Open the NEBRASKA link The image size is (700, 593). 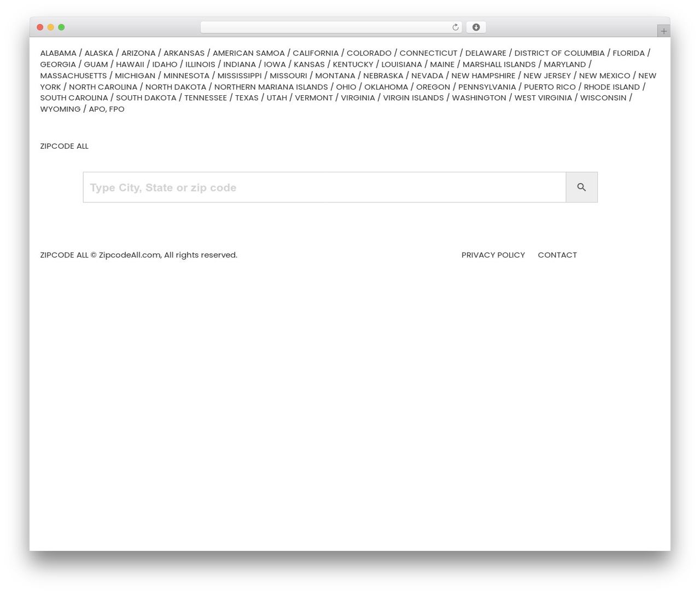(383, 75)
